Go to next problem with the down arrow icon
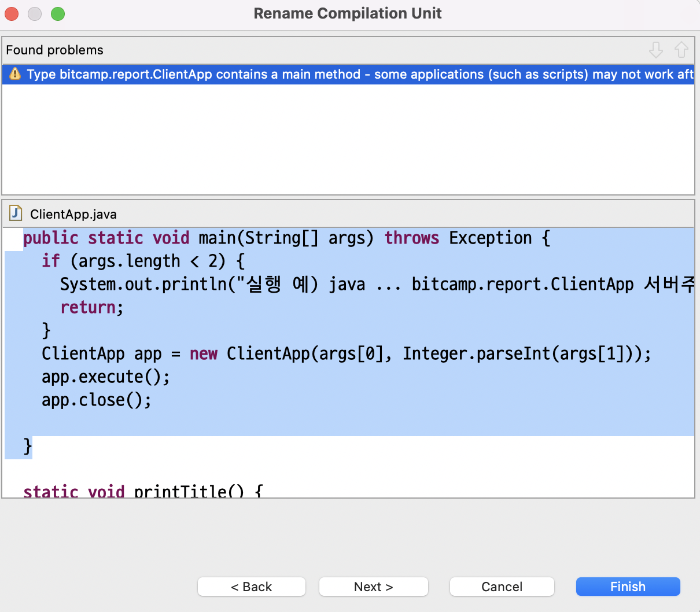 [x=655, y=50]
